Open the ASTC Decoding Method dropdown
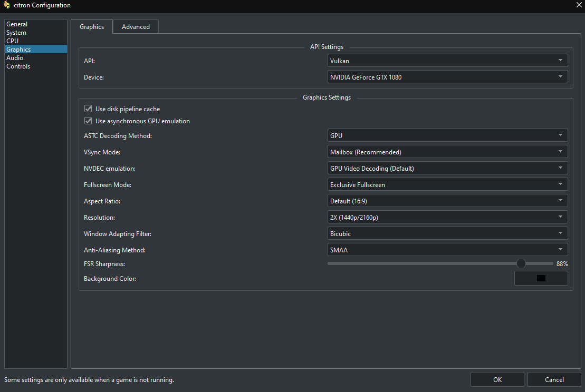The width and height of the screenshot is (585, 392). tap(448, 135)
